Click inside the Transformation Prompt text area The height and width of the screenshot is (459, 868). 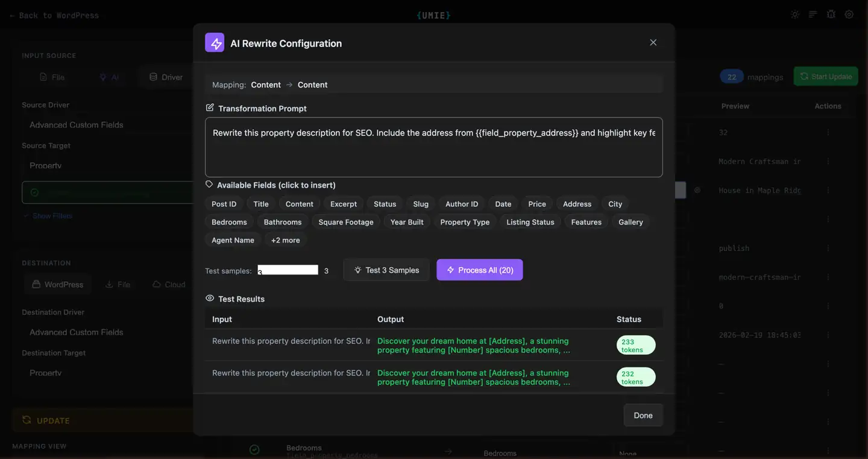click(433, 147)
